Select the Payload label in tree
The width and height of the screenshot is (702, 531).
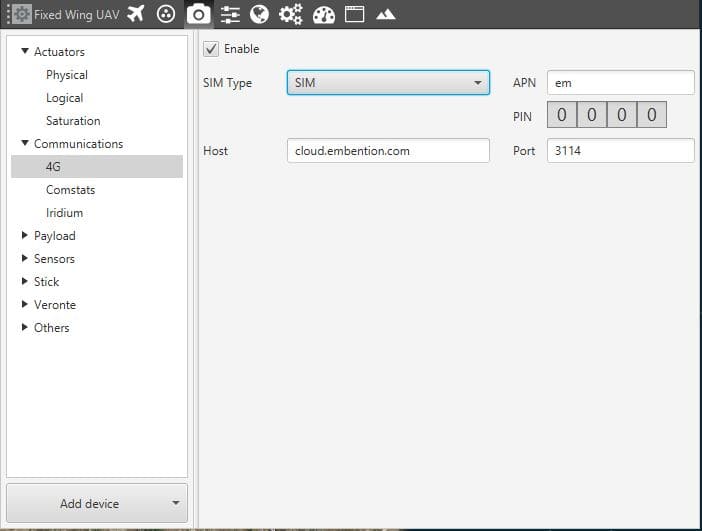pyautogui.click(x=55, y=236)
